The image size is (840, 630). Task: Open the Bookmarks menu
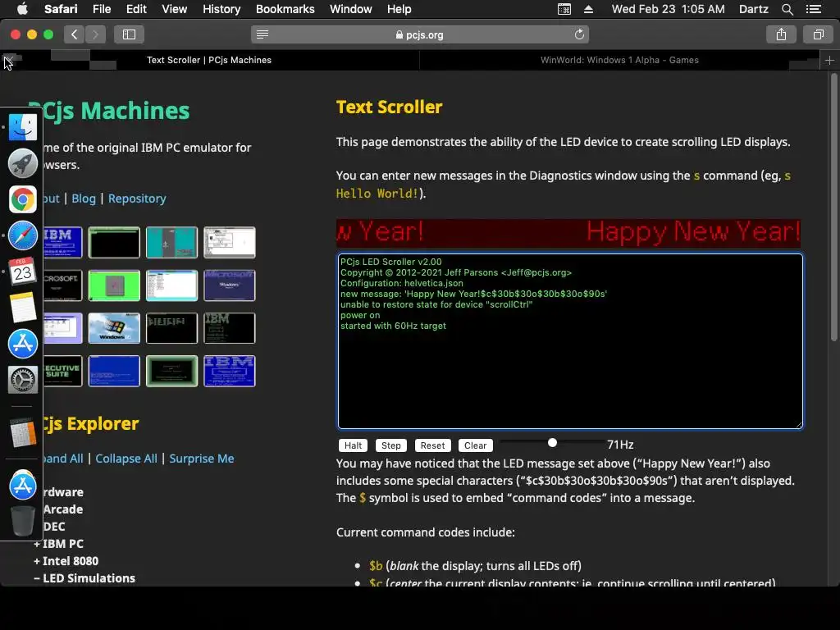285,9
